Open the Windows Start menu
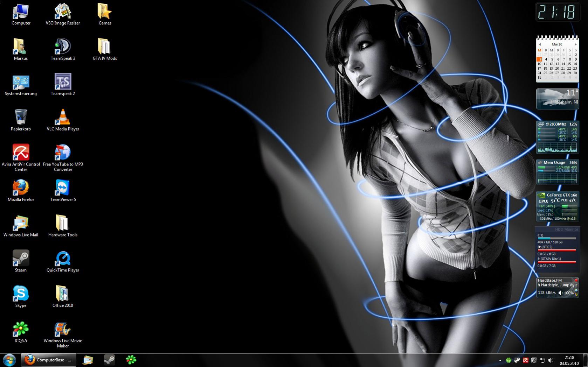The height and width of the screenshot is (367, 588). 9,360
